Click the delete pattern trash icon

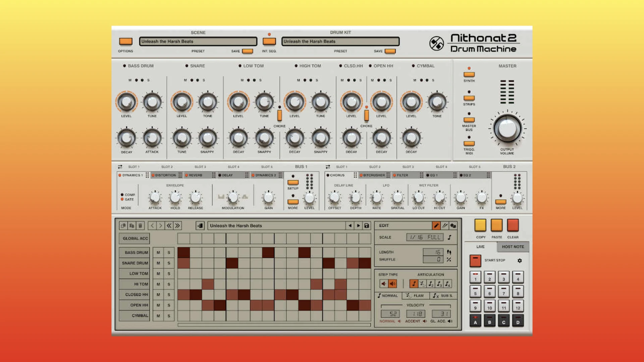point(140,226)
